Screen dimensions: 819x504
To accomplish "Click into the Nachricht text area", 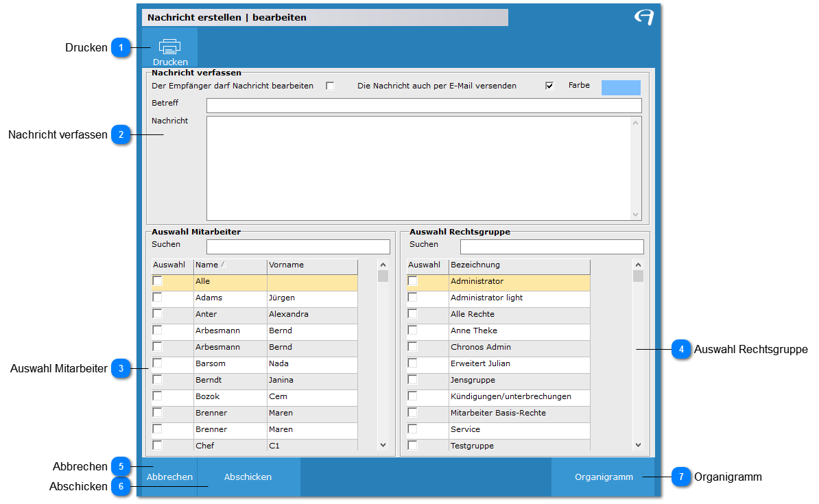I will coord(419,168).
